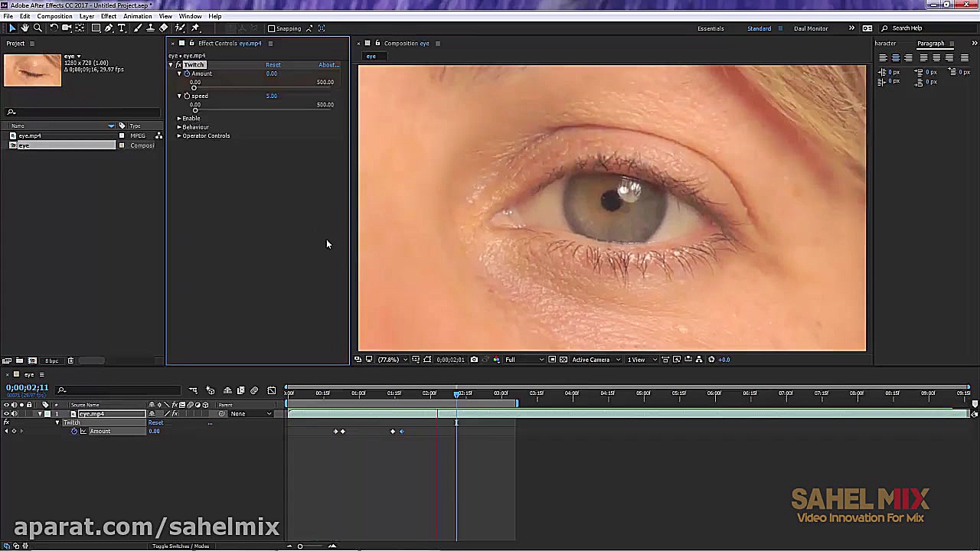
Task: Select the Horizontal Type tool
Action: [122, 28]
